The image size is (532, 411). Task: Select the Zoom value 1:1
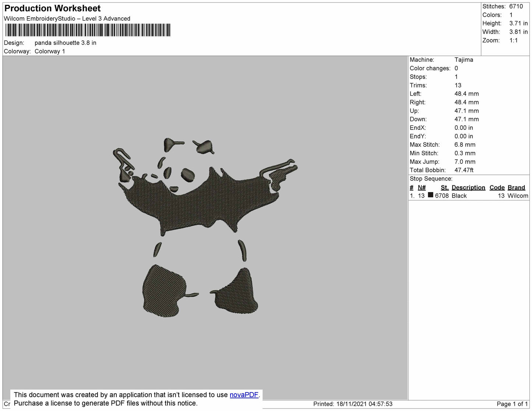click(514, 40)
